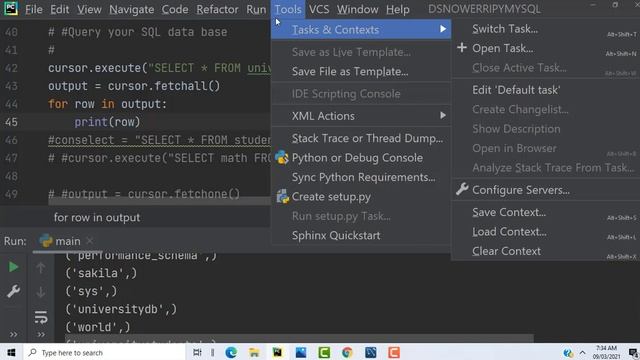Viewport: 640px width, 360px height.
Task: Click the up arrow in Run panel
Action: click(x=41, y=268)
